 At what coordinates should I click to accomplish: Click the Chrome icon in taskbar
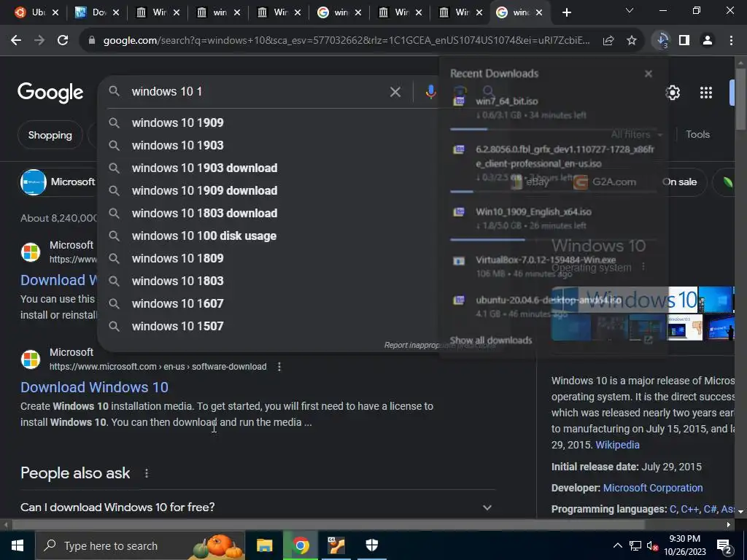[301, 545]
